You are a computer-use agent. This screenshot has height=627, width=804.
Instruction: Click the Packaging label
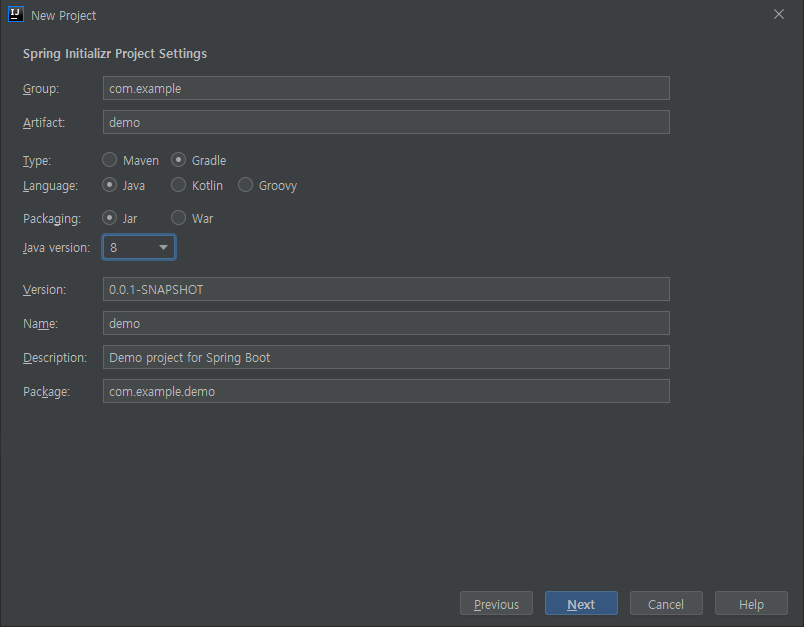click(x=52, y=219)
